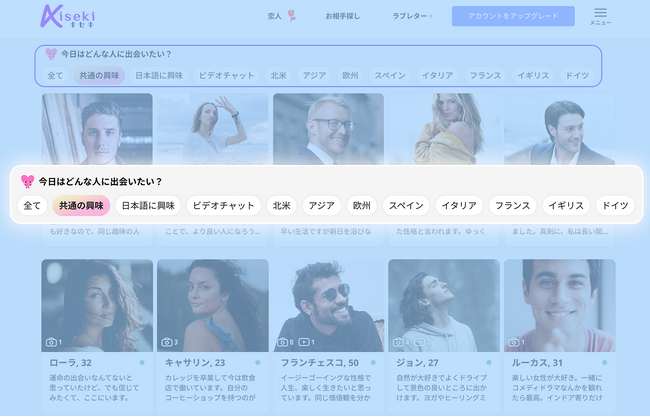Click the アカウントをアップグレード button
This screenshot has width=650, height=417.
tap(513, 16)
